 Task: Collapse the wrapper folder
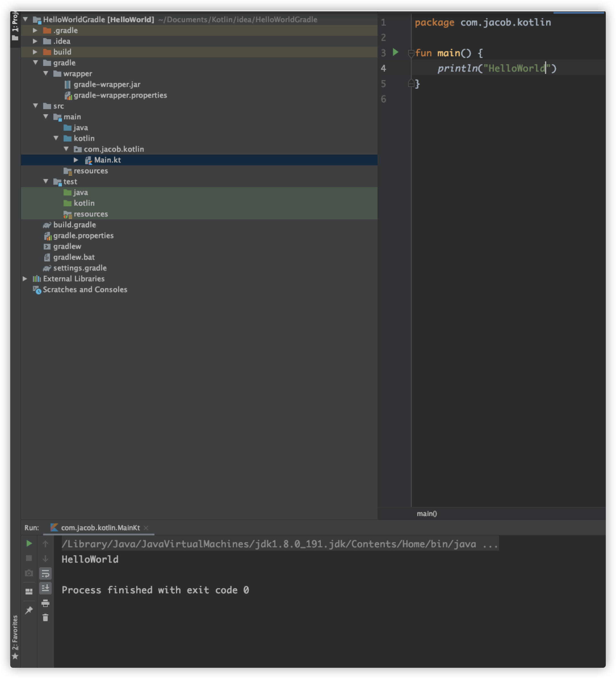click(x=46, y=73)
